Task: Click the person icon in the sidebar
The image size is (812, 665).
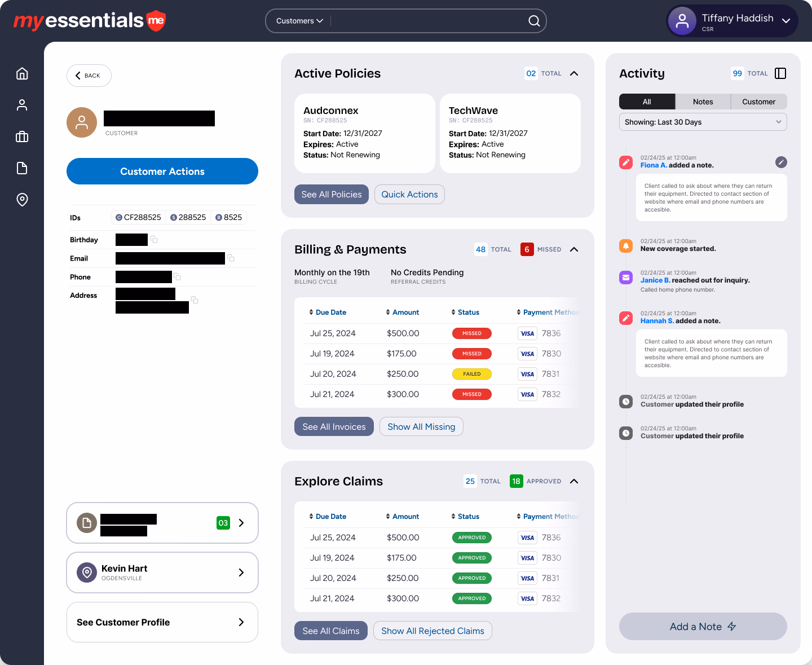Action: (x=22, y=105)
